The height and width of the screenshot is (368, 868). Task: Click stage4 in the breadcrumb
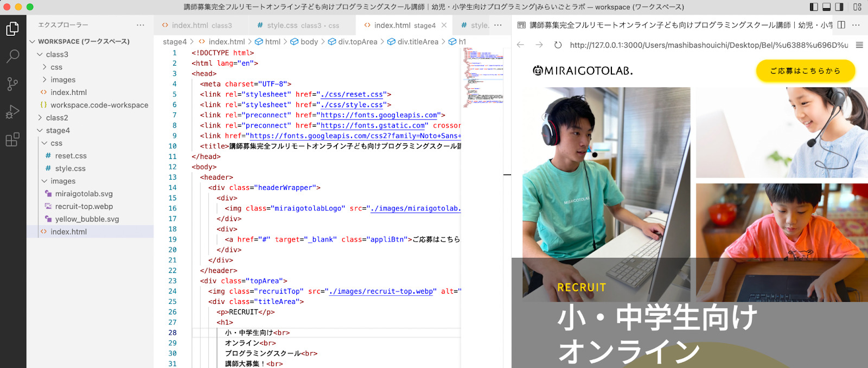[x=175, y=42]
